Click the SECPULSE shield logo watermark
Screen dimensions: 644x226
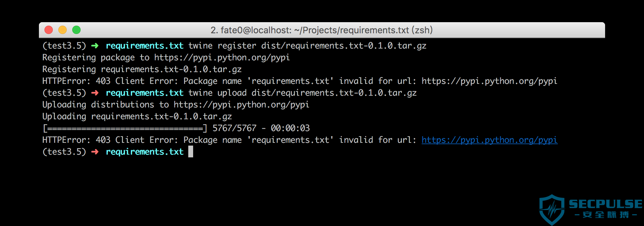(552, 210)
